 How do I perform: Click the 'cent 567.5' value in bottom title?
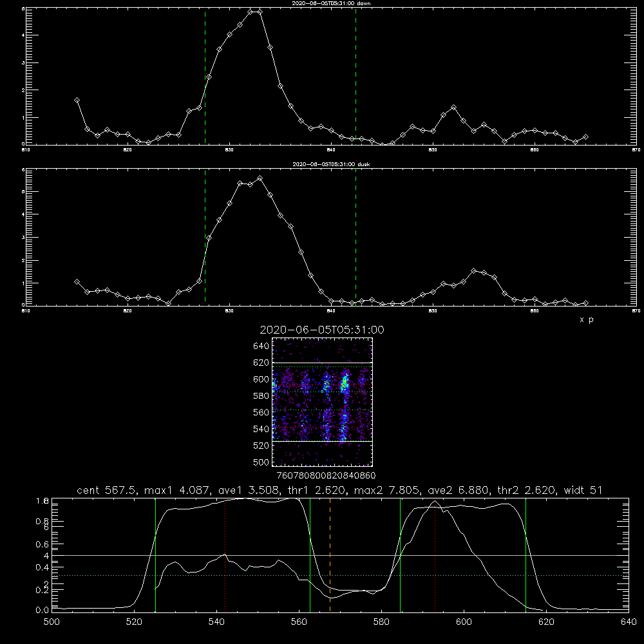tap(108, 490)
